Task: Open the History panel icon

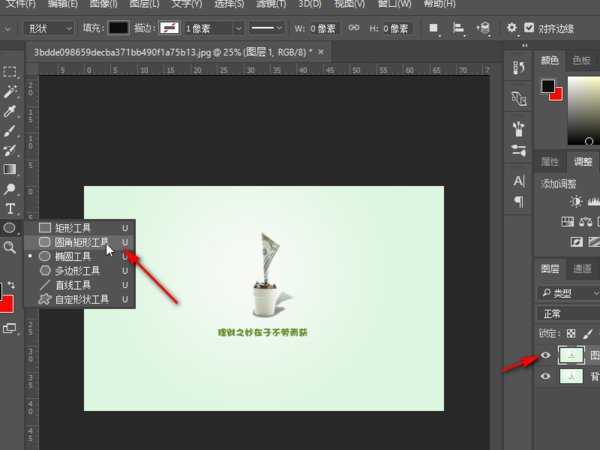Action: [x=519, y=69]
